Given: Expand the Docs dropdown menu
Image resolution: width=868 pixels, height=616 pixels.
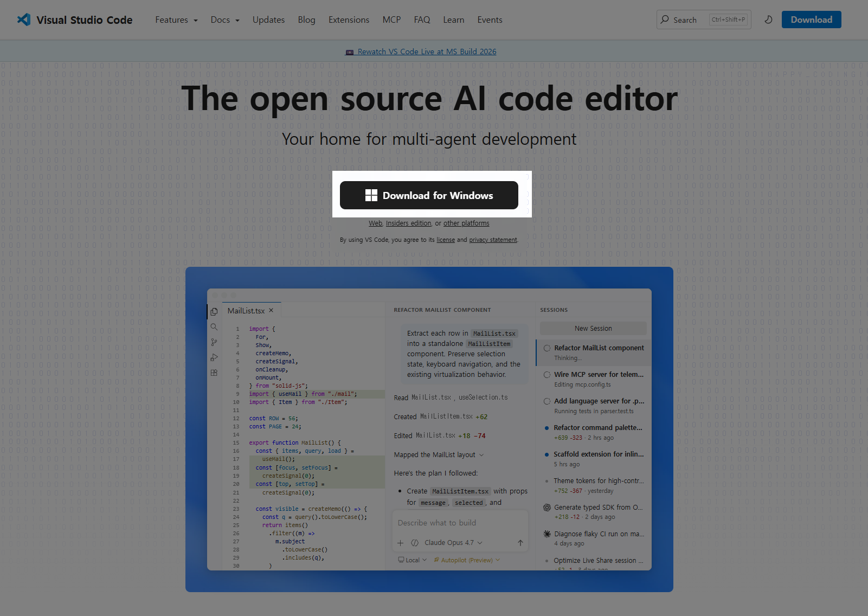Looking at the screenshot, I should (225, 20).
